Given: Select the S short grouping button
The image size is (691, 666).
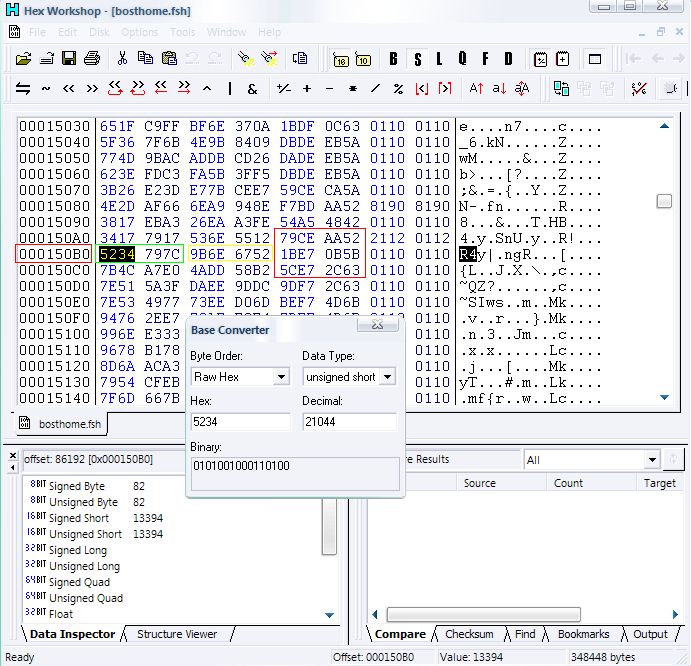Looking at the screenshot, I should pos(418,59).
